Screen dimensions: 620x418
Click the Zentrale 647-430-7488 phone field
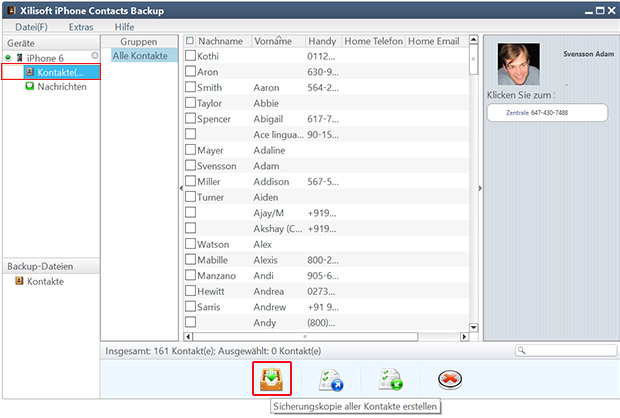click(547, 113)
